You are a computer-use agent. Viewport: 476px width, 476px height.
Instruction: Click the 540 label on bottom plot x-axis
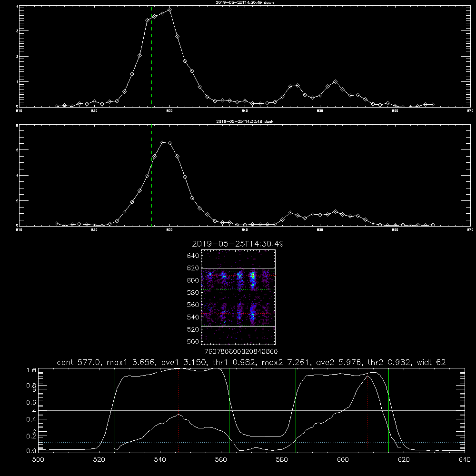click(x=160, y=460)
